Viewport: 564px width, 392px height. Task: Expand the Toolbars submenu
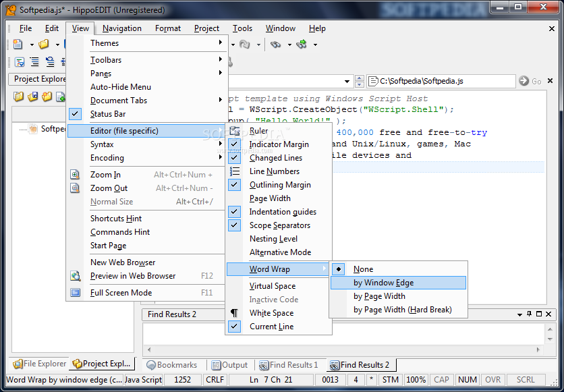[148, 59]
